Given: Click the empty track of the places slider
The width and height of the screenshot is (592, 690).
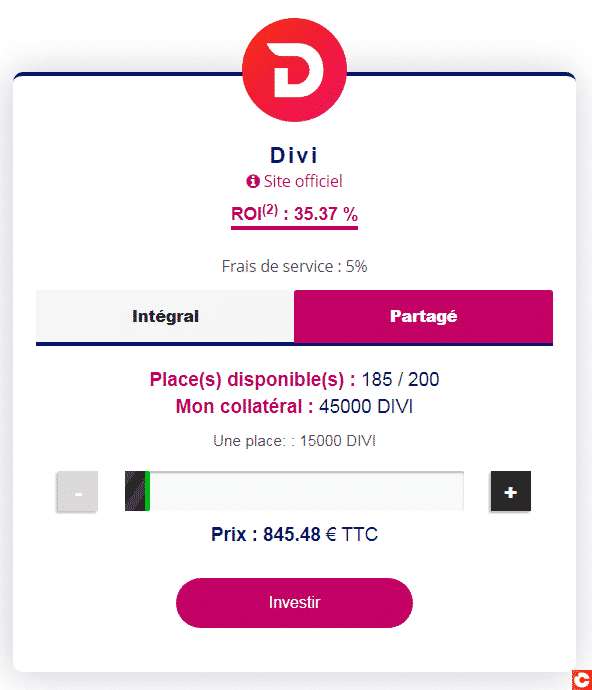Looking at the screenshot, I should pyautogui.click(x=307, y=491).
